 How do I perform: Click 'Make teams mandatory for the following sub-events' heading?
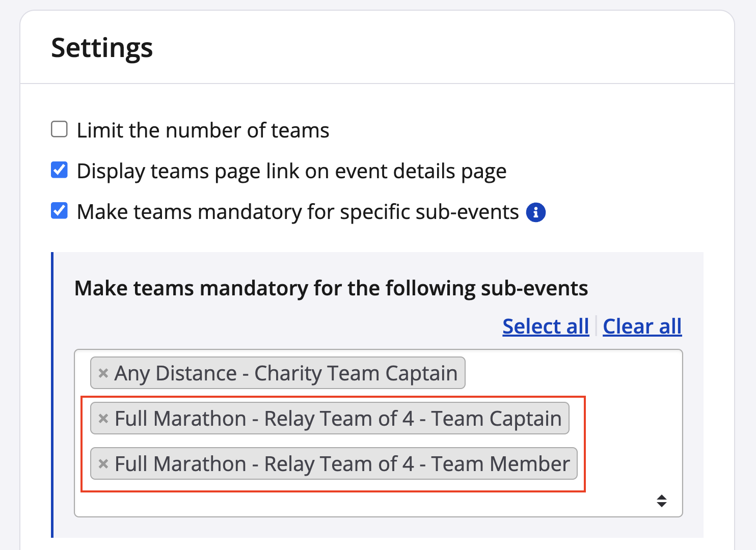coord(331,288)
